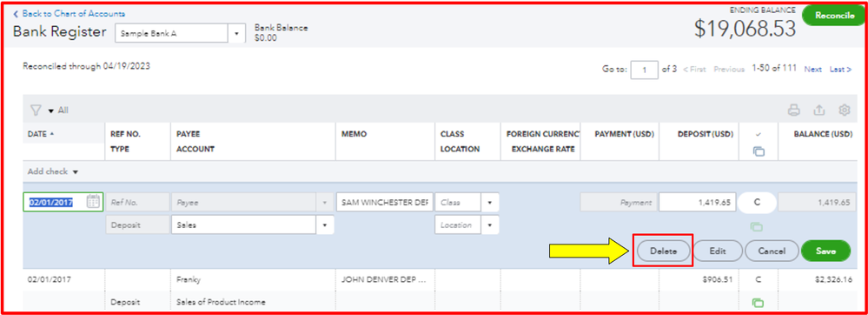Open the Sales account dropdown arrow
The width and height of the screenshot is (868, 315).
coord(325,225)
